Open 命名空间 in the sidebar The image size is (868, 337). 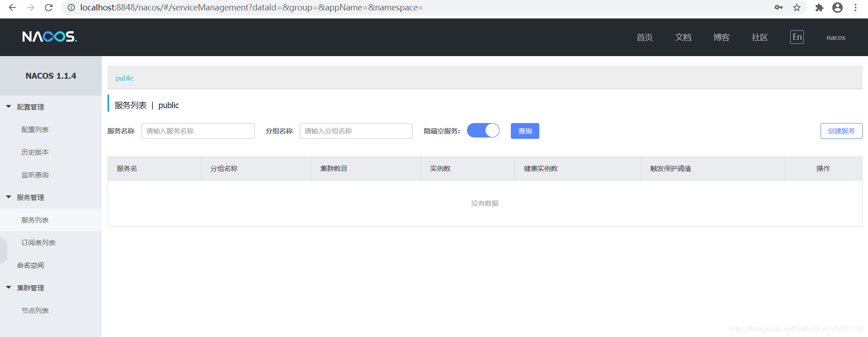click(x=30, y=265)
